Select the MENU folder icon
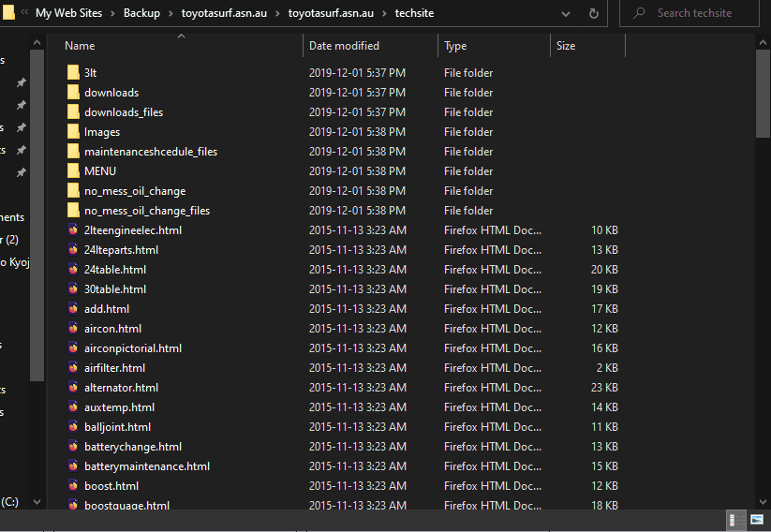This screenshot has width=771, height=532. click(73, 171)
